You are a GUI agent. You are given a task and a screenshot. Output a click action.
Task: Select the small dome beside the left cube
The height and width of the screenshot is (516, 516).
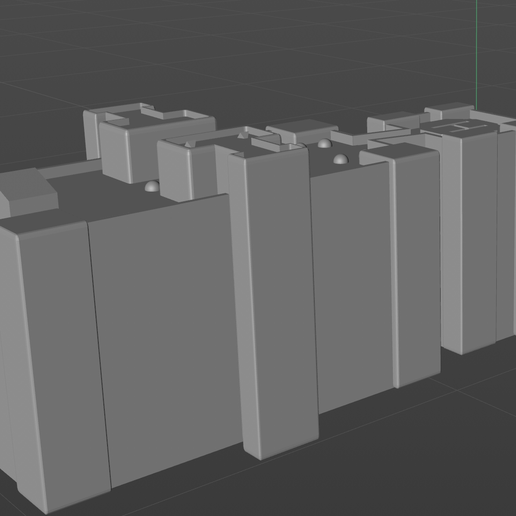click(152, 186)
